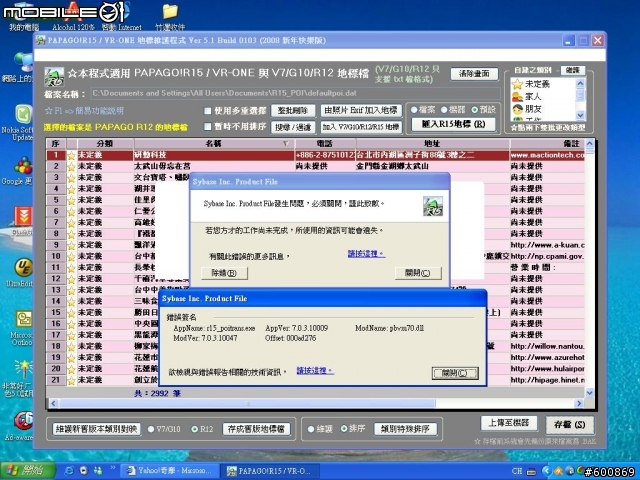
Task: Click 匯入R15地標 (R) button
Action: coord(453,124)
